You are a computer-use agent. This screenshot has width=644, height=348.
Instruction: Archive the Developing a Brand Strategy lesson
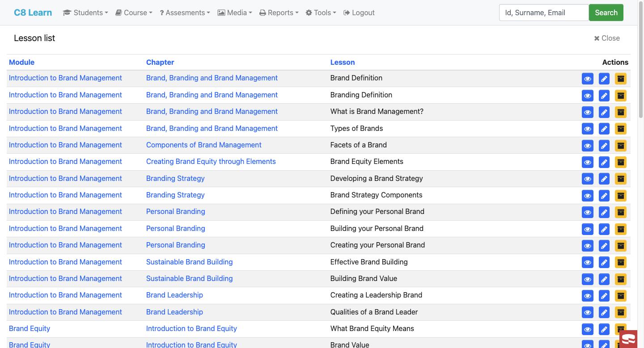620,179
